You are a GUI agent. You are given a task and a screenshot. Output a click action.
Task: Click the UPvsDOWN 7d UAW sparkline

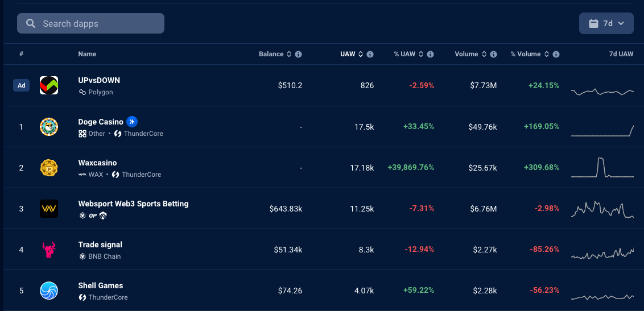(x=602, y=92)
